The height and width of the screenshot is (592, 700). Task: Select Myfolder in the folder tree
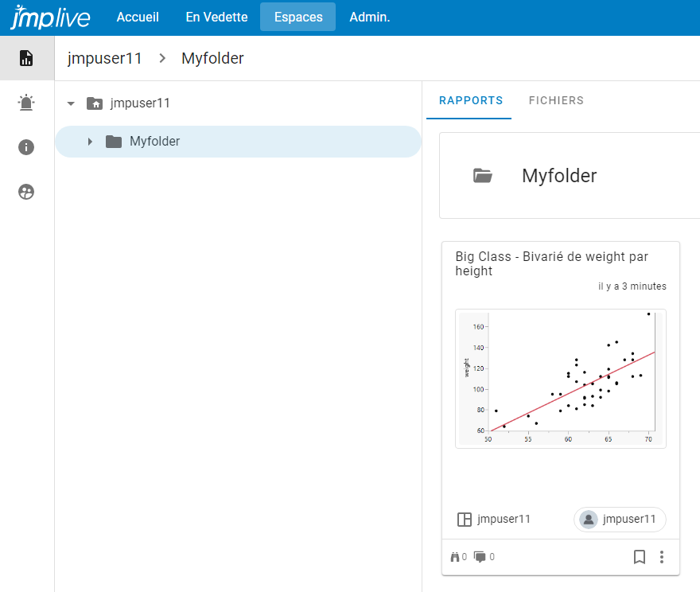click(x=154, y=142)
